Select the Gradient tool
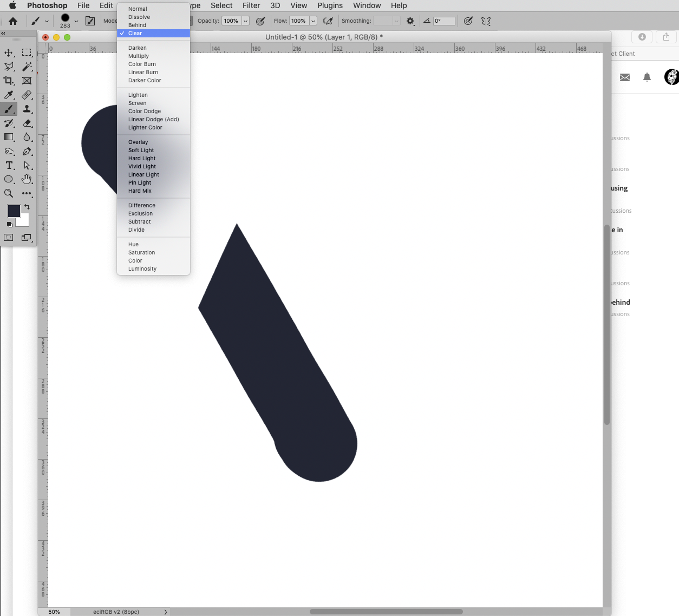Screen dimensions: 679x616 8,137
